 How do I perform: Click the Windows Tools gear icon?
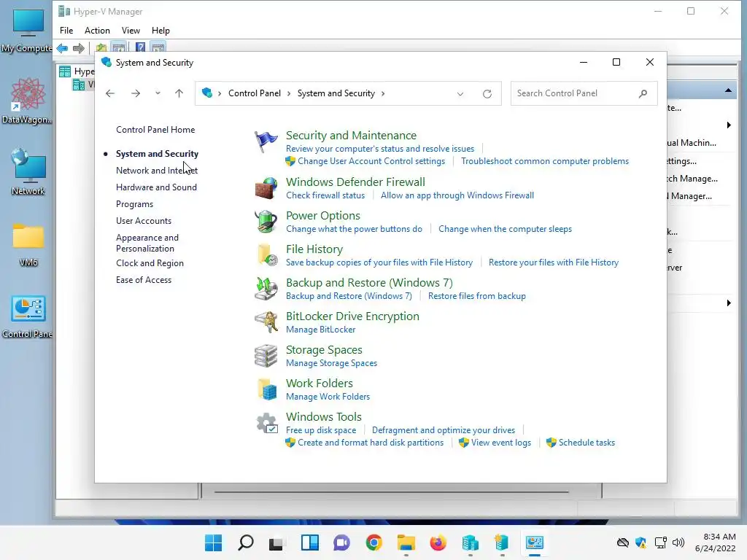(266, 424)
